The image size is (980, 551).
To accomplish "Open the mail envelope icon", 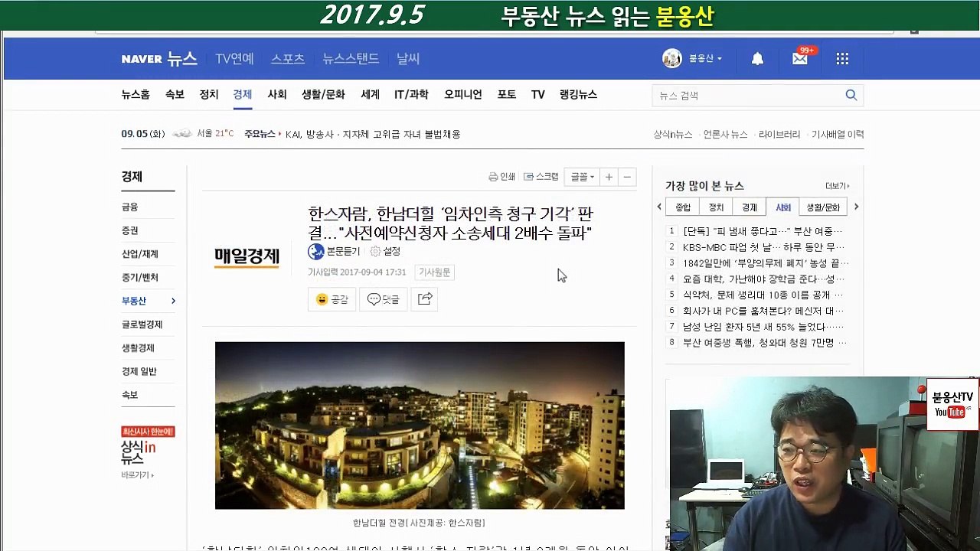I will [x=800, y=59].
